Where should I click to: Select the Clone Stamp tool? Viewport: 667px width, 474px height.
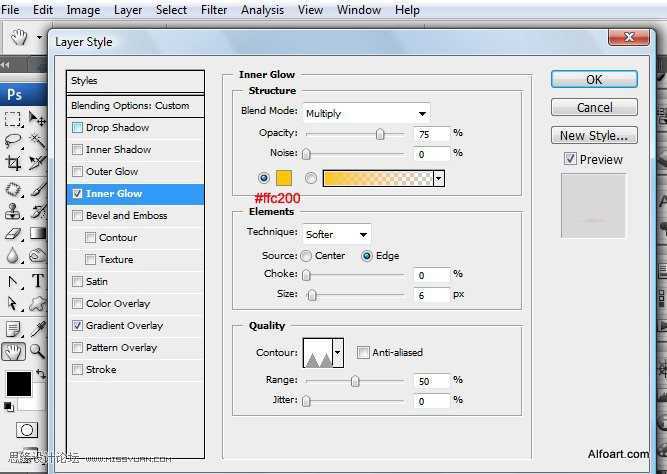click(13, 211)
